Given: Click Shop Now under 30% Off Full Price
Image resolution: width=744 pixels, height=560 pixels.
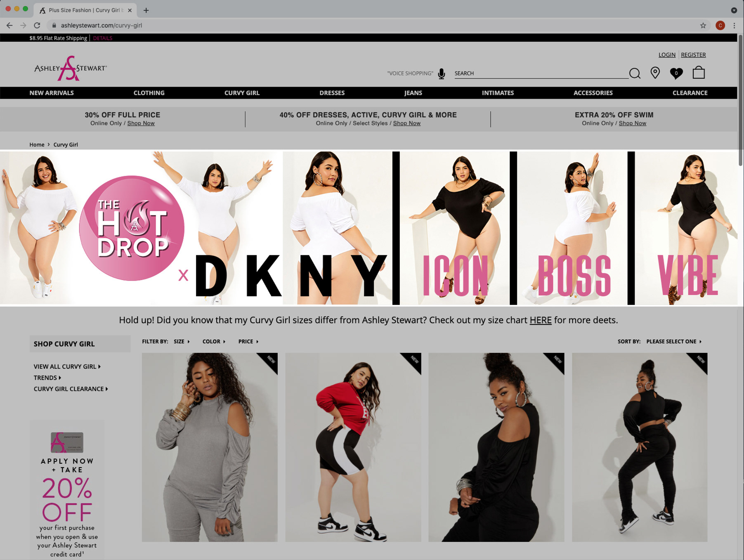Looking at the screenshot, I should [x=141, y=123].
